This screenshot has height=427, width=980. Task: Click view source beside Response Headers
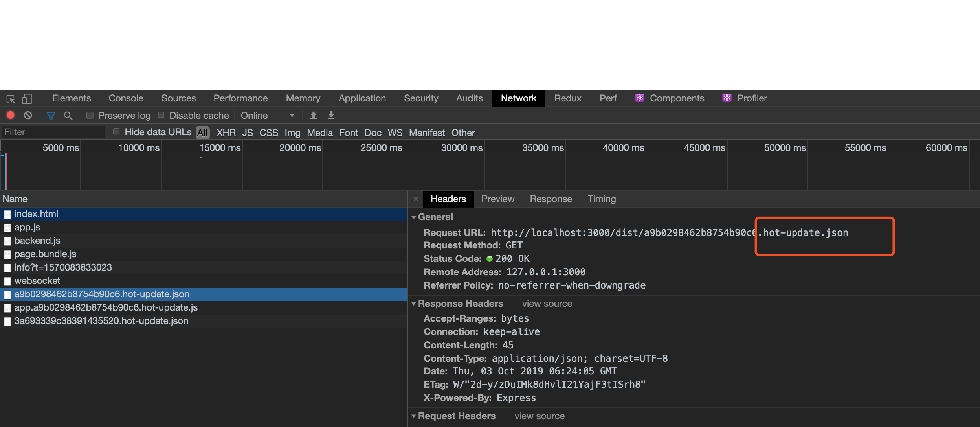tap(547, 304)
